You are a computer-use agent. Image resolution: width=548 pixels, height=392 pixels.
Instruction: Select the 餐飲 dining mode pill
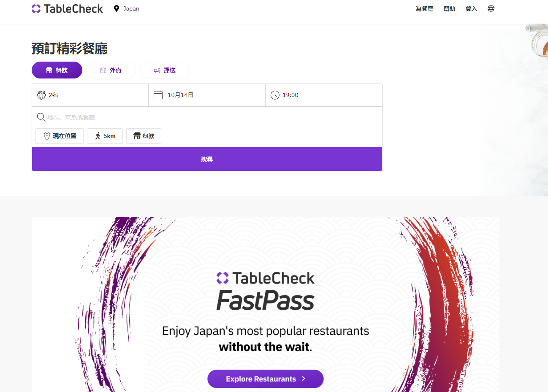point(57,70)
